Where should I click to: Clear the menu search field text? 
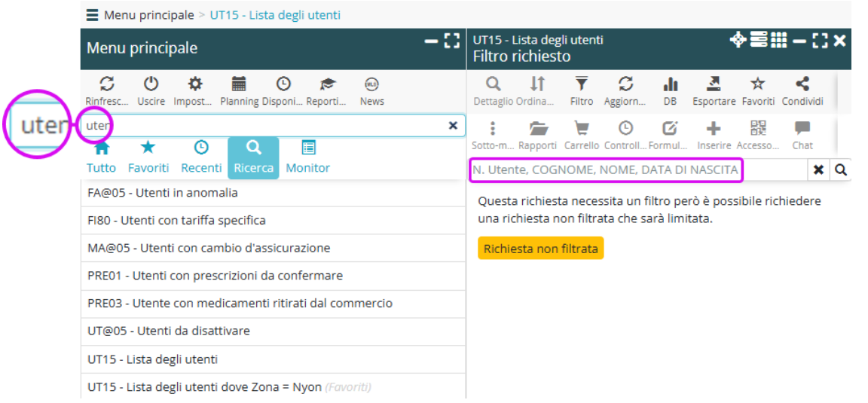(x=453, y=126)
